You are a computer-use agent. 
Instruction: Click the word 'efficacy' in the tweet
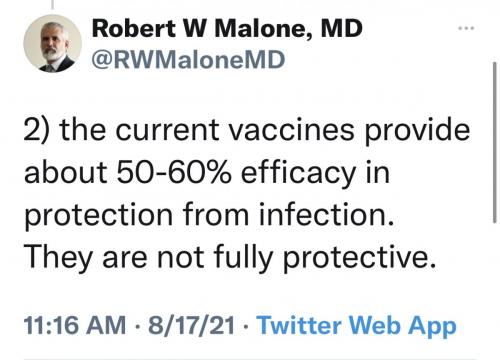point(298,174)
